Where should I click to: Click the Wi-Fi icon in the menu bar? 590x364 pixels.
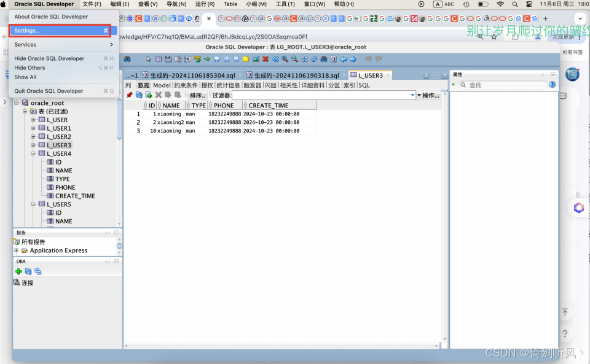pos(500,4)
